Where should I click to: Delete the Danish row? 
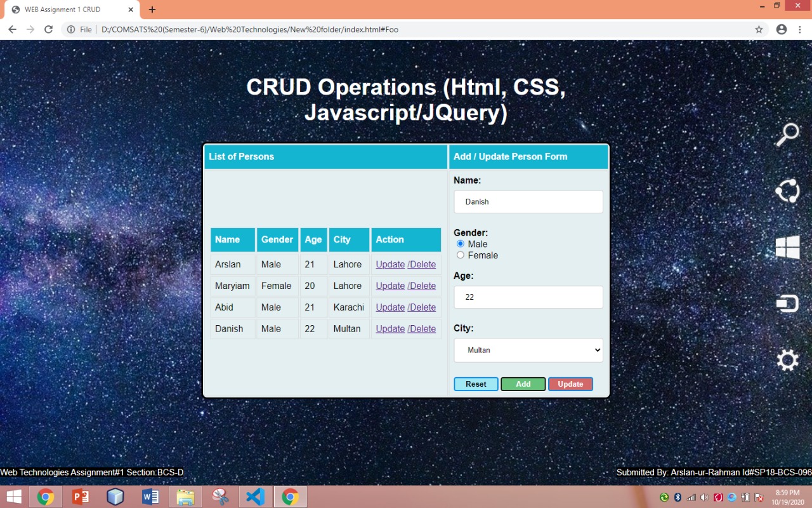click(x=422, y=329)
